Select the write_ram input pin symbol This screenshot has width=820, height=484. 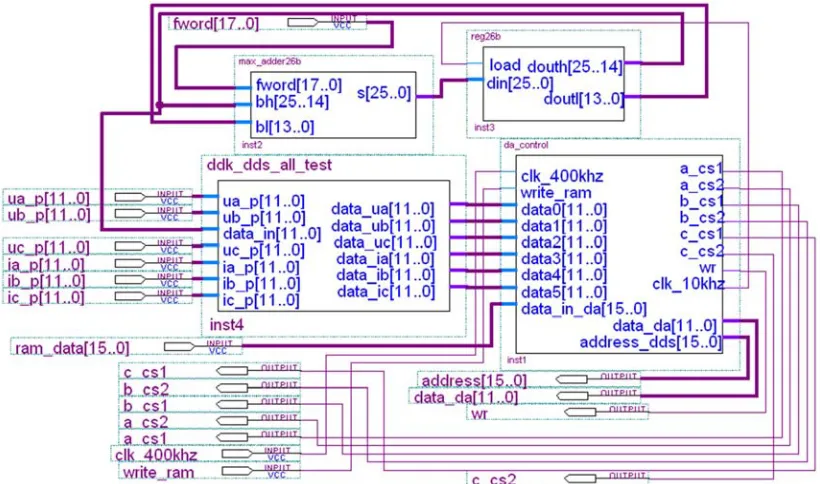point(237,471)
